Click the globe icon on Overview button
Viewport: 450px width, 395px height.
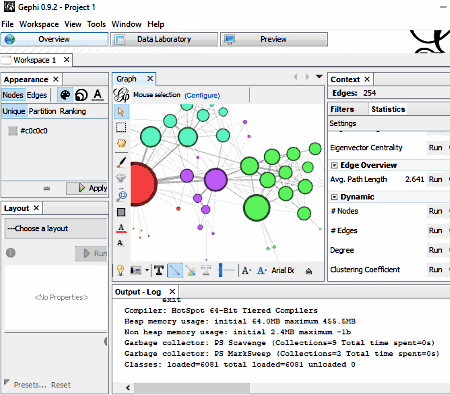10,39
